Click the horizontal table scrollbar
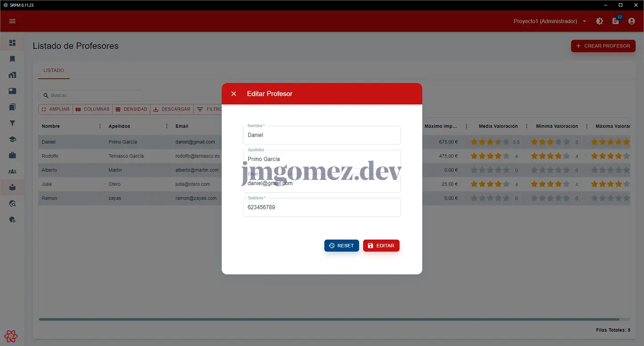Viewport: 644px width, 346px height. pyautogui.click(x=328, y=319)
